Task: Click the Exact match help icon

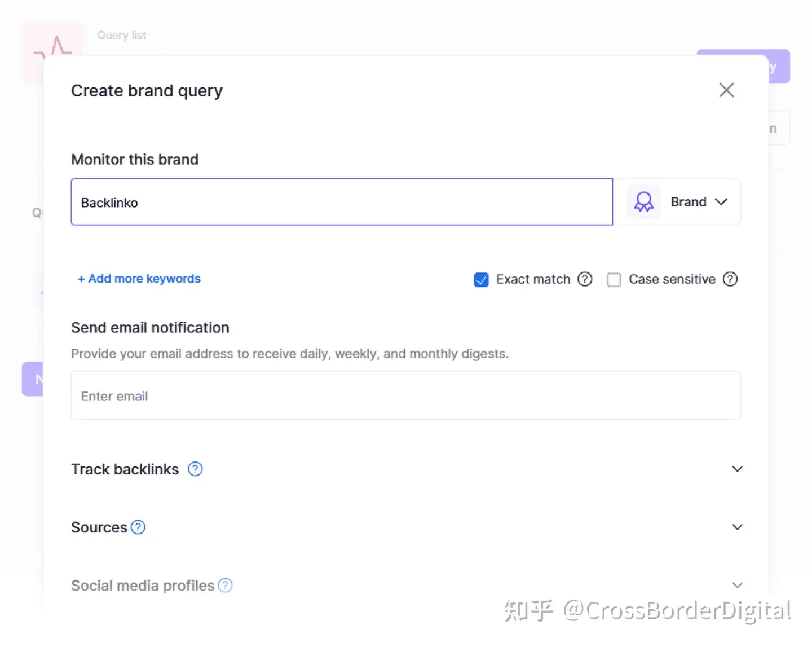Action: tap(585, 279)
